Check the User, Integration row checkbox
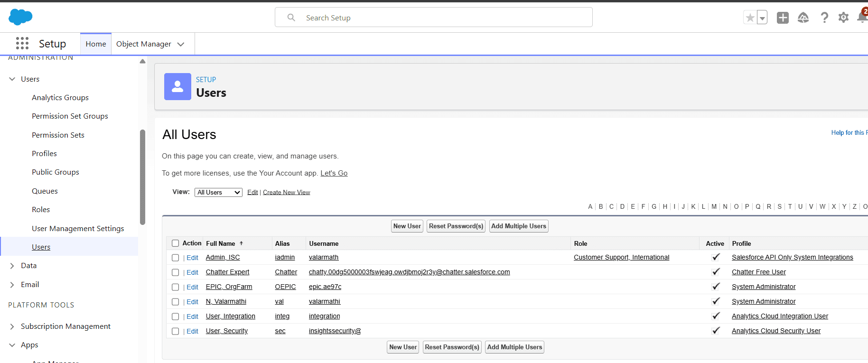868x363 pixels. (175, 316)
